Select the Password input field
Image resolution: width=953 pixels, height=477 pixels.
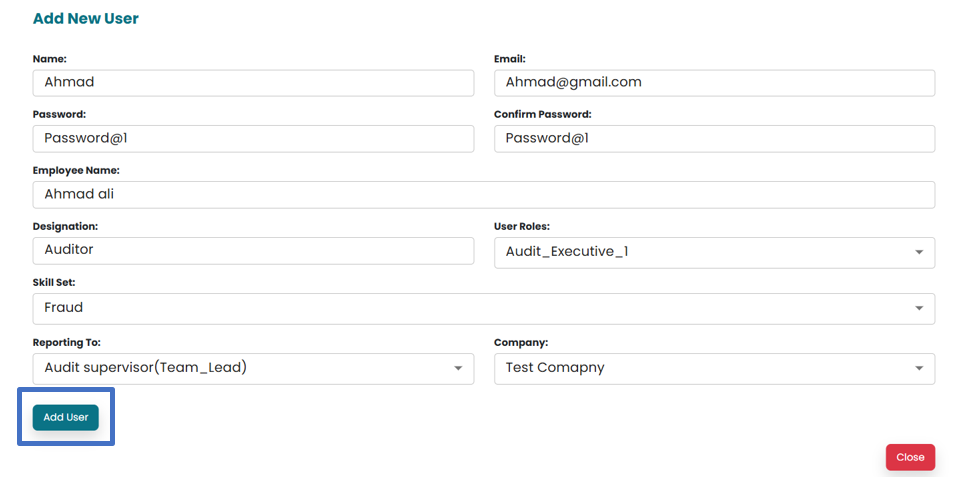(x=253, y=139)
